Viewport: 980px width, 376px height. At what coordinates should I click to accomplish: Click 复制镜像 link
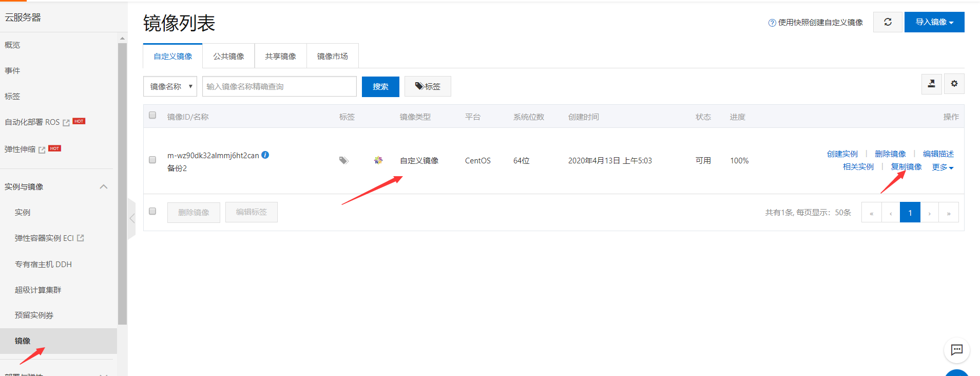[x=906, y=166]
